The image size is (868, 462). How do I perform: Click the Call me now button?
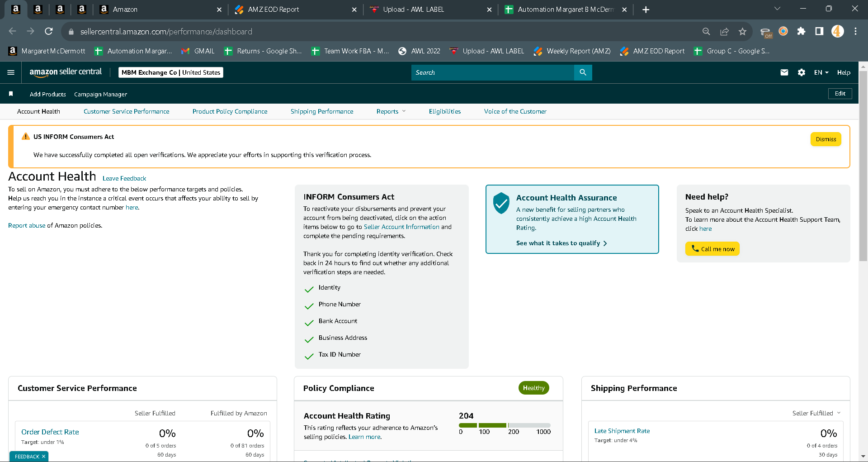click(712, 248)
